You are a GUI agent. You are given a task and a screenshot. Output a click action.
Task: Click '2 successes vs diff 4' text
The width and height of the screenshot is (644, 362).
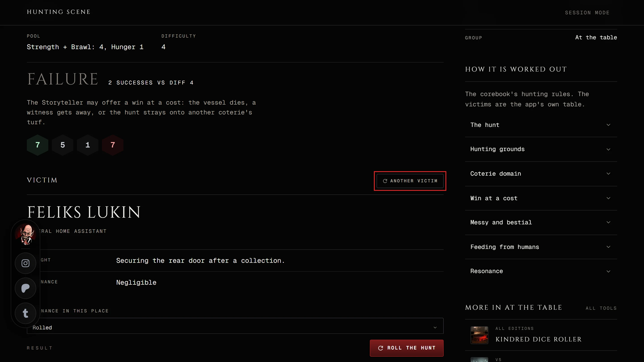pyautogui.click(x=151, y=83)
